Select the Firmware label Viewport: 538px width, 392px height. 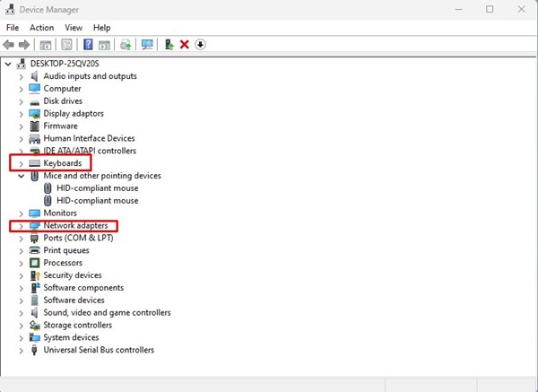click(x=60, y=126)
